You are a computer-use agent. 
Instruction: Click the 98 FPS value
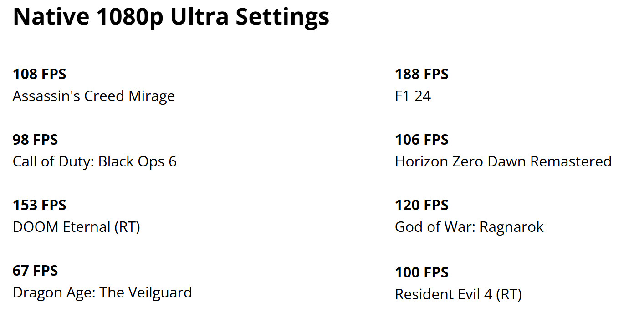pyautogui.click(x=36, y=140)
